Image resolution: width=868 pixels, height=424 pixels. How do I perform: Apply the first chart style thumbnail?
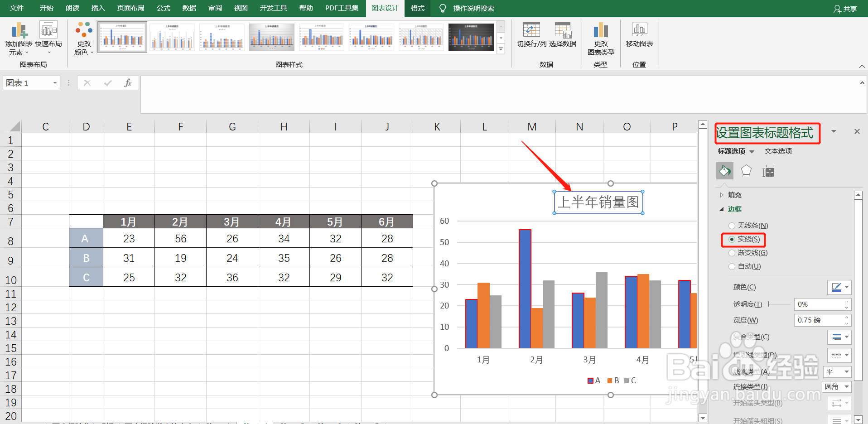pyautogui.click(x=122, y=37)
